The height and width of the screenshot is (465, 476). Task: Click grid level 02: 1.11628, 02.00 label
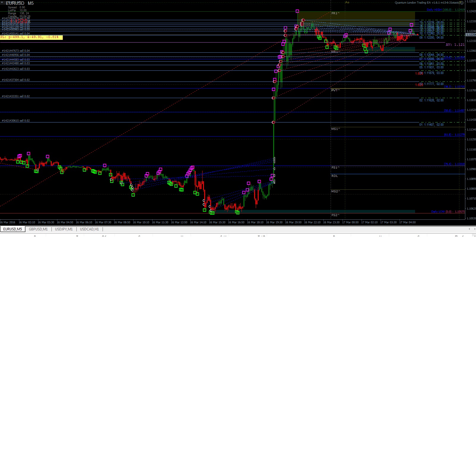pos(431,100)
